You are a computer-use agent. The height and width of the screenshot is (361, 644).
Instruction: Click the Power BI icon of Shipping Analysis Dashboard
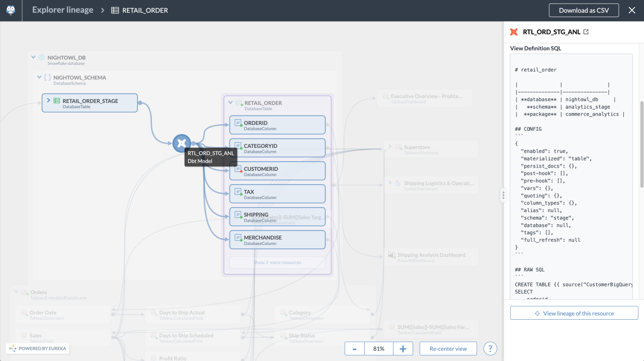(x=391, y=255)
